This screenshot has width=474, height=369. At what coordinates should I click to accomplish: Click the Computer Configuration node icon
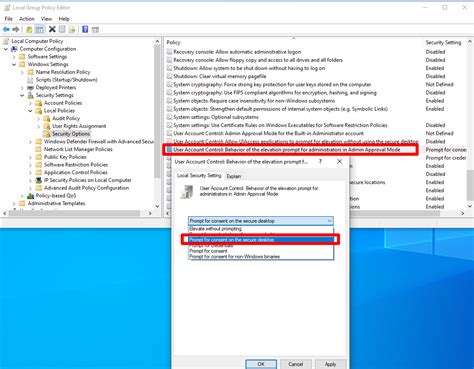pos(14,49)
